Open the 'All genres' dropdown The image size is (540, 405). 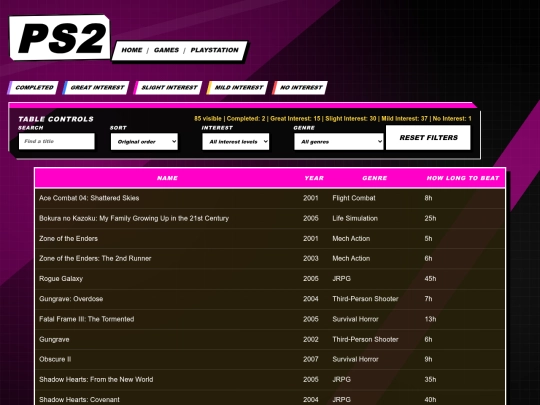[x=339, y=142]
